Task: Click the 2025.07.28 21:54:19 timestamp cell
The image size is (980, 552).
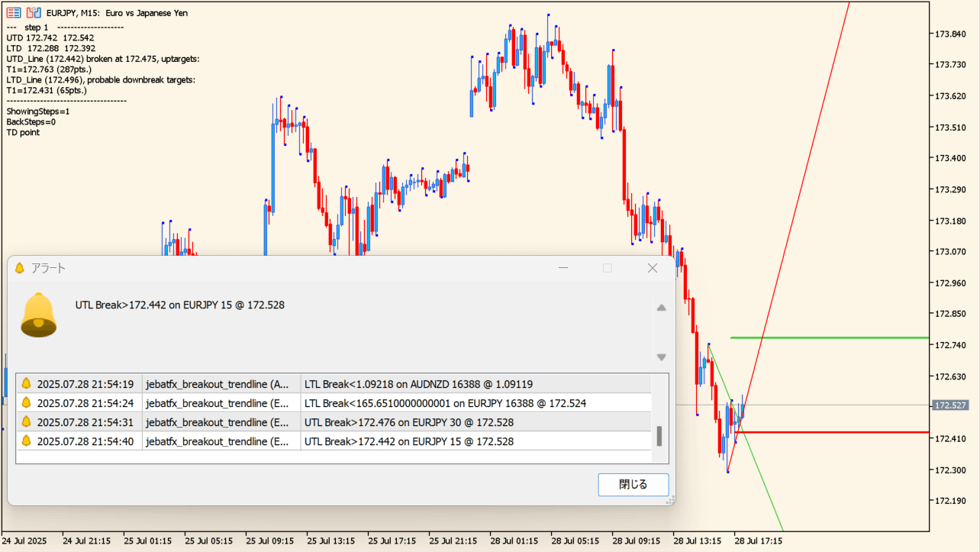Action: pos(85,384)
